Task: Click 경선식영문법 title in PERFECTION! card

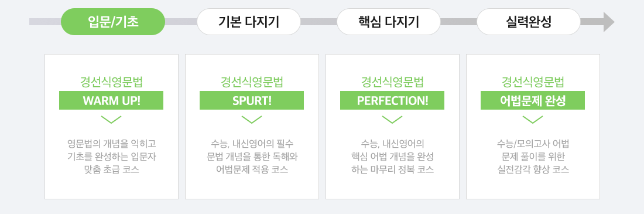Action: pyautogui.click(x=392, y=82)
